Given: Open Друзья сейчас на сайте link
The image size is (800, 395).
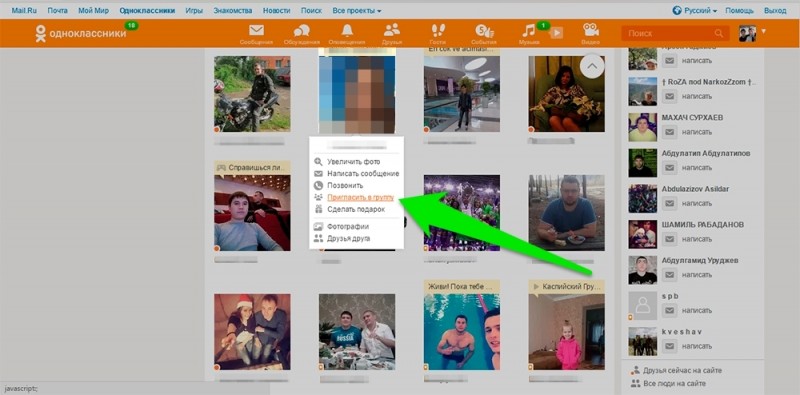Looking at the screenshot, I should click(x=683, y=371).
